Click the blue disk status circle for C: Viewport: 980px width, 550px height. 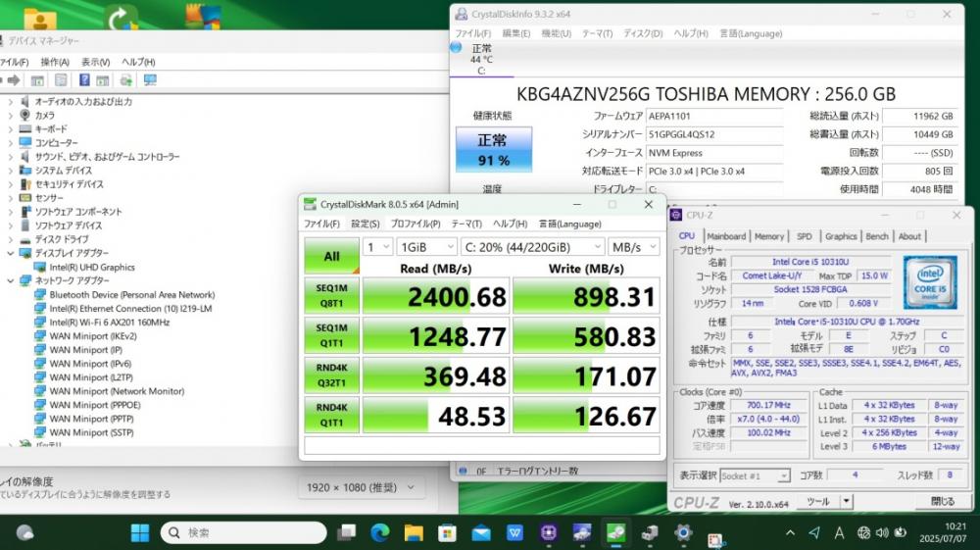(457, 47)
